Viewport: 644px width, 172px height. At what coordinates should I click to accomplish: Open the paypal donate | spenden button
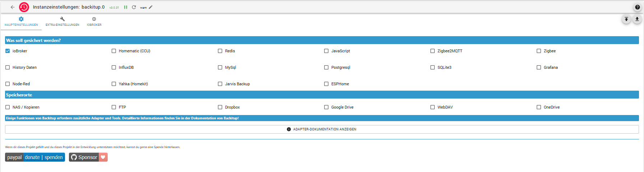pos(35,157)
